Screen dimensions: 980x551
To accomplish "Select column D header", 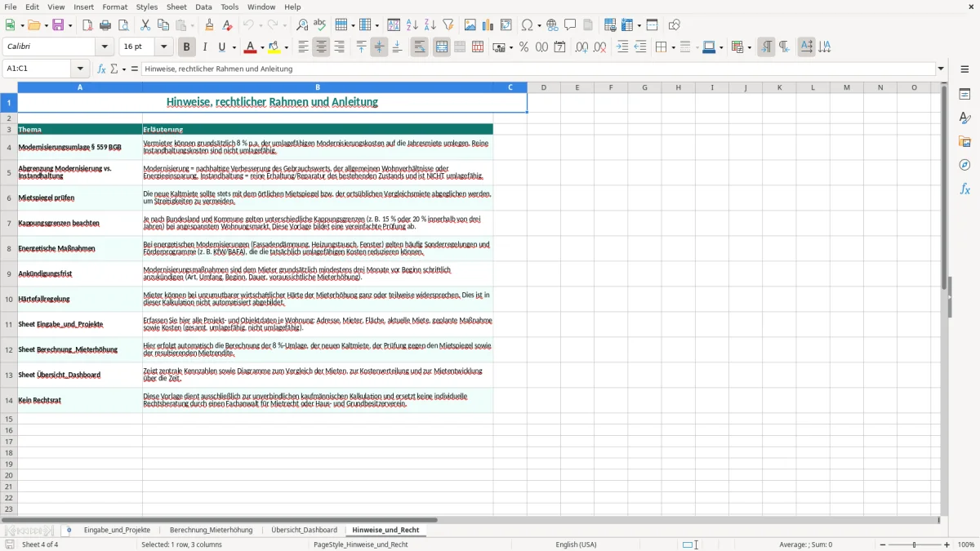I will [543, 87].
